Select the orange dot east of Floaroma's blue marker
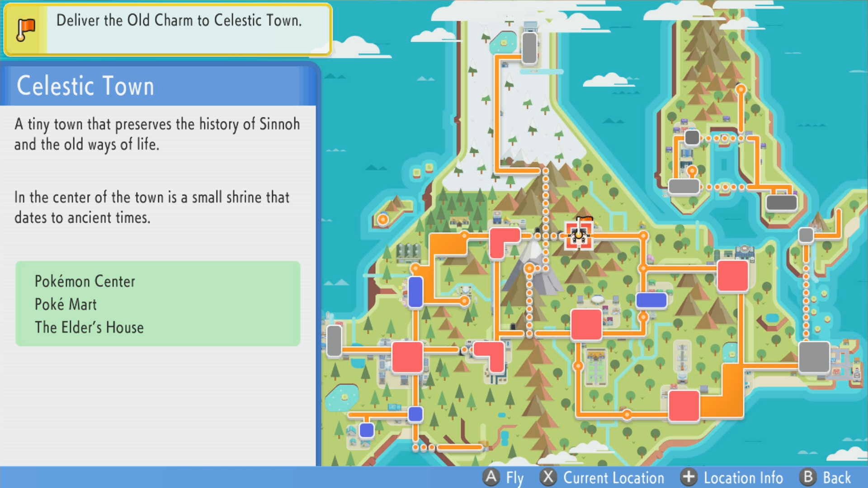The height and width of the screenshot is (488, 868). (464, 301)
